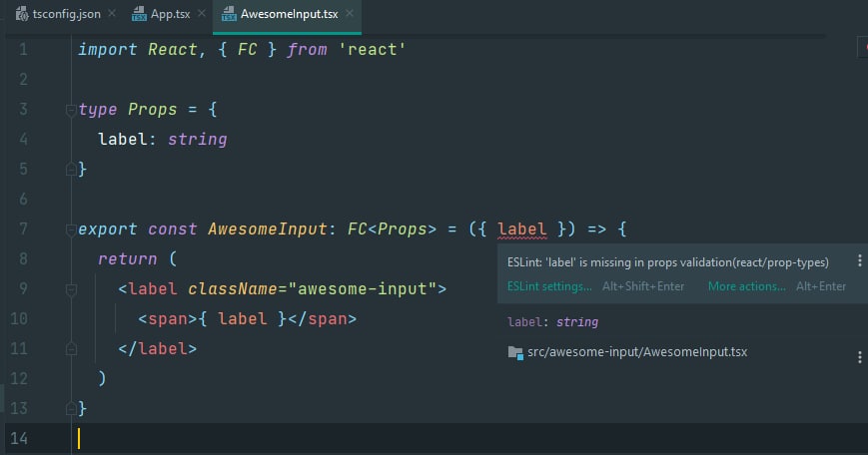Click the folder icon for src/awesome-input path
Screen dimensions: 868x455
pos(515,352)
